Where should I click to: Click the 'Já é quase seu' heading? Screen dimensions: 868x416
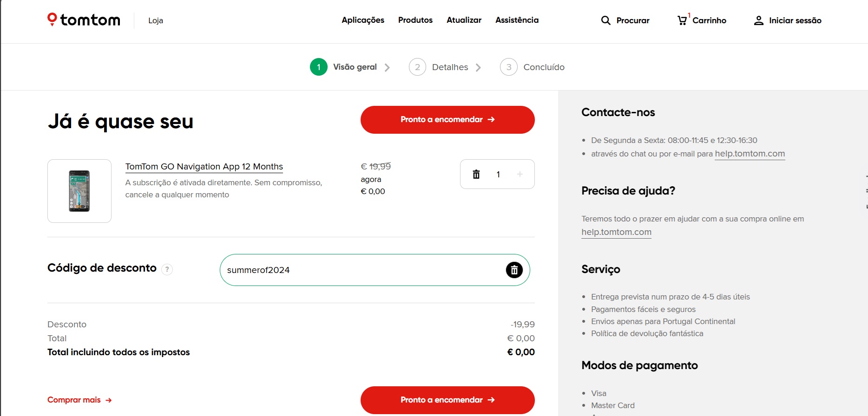click(x=120, y=122)
